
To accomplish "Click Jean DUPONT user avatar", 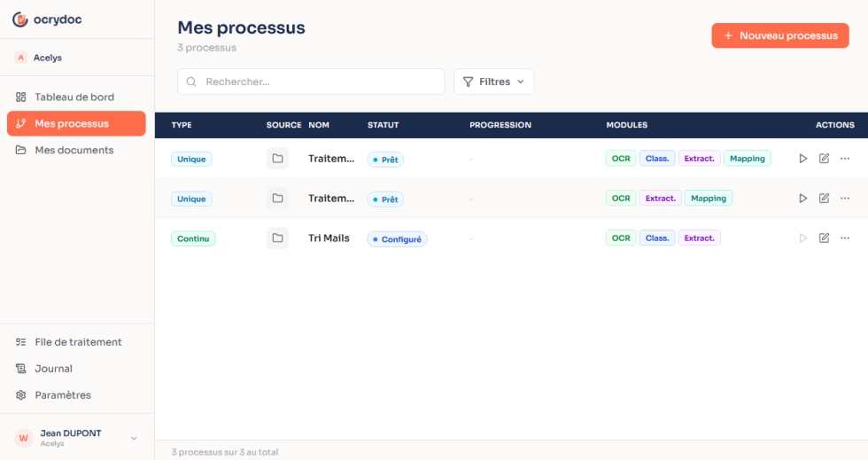I will [x=23, y=438].
